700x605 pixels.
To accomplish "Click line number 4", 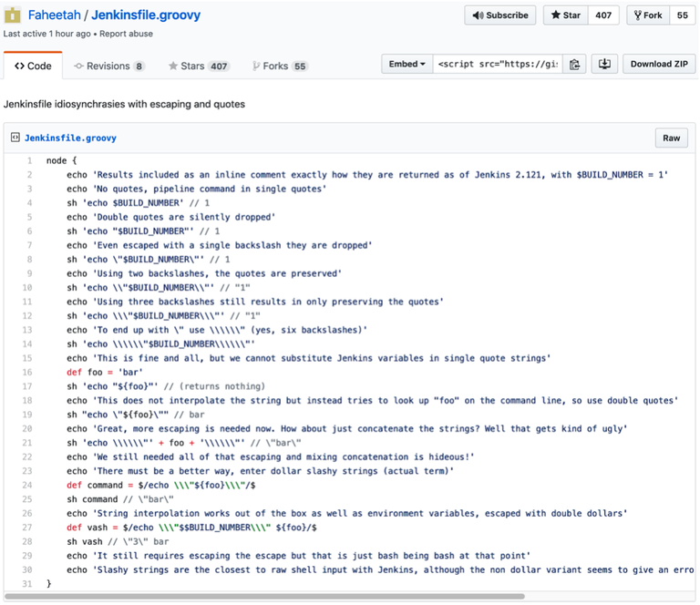I will 29,203.
